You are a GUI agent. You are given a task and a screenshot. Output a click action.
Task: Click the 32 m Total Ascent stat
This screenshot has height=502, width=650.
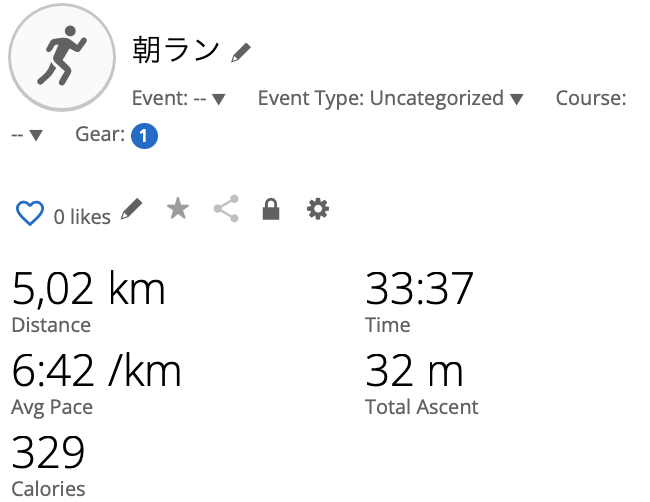tap(414, 371)
